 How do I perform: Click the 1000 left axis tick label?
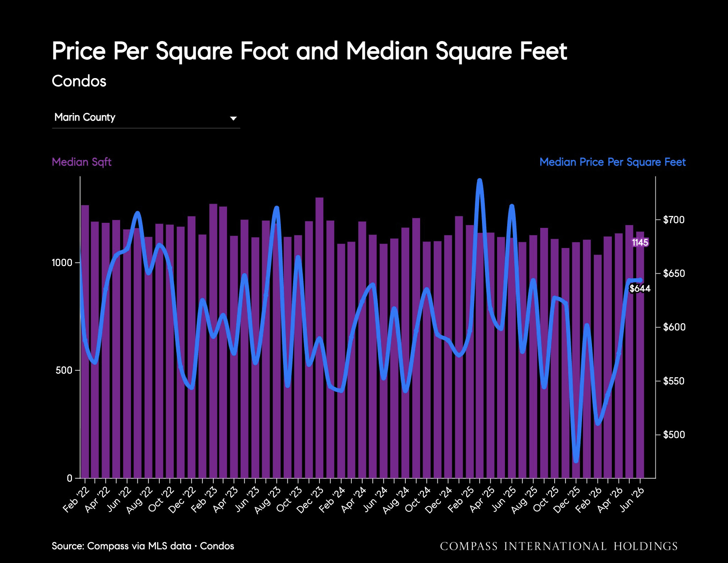(62, 263)
